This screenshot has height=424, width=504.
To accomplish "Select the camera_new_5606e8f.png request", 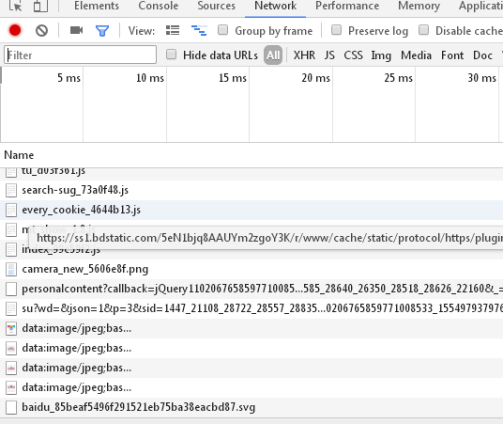I will pyautogui.click(x=252, y=269).
